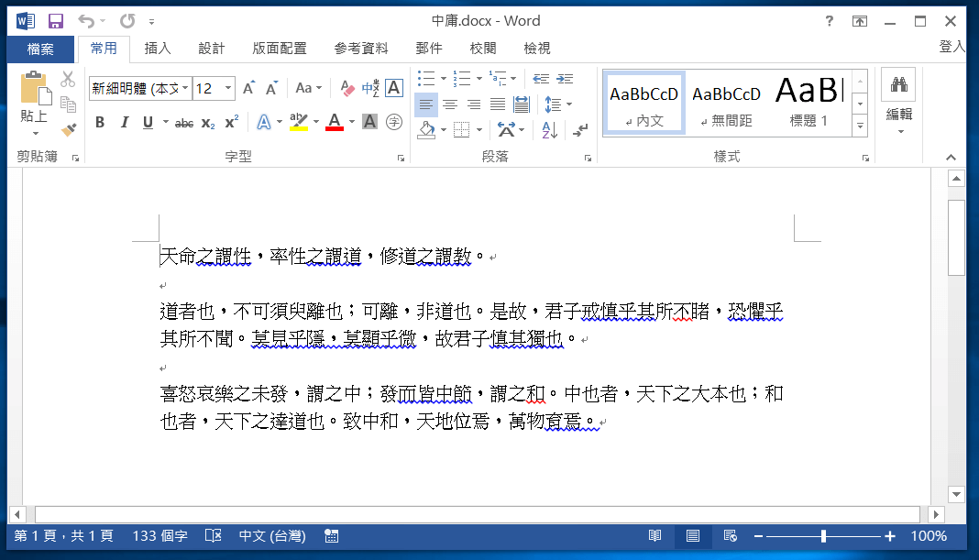Viewport: 979px width, 560px height.
Task: Center-align the paragraph
Action: pos(449,104)
